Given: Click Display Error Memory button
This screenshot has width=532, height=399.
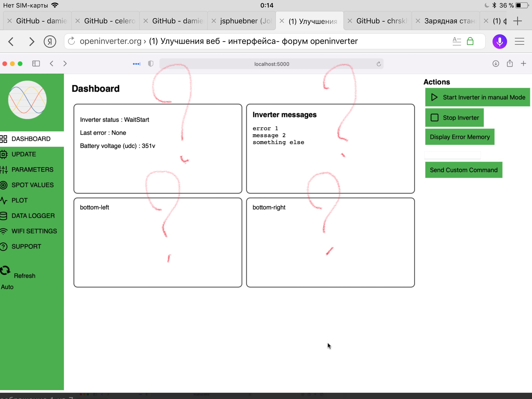Looking at the screenshot, I should coord(460,137).
